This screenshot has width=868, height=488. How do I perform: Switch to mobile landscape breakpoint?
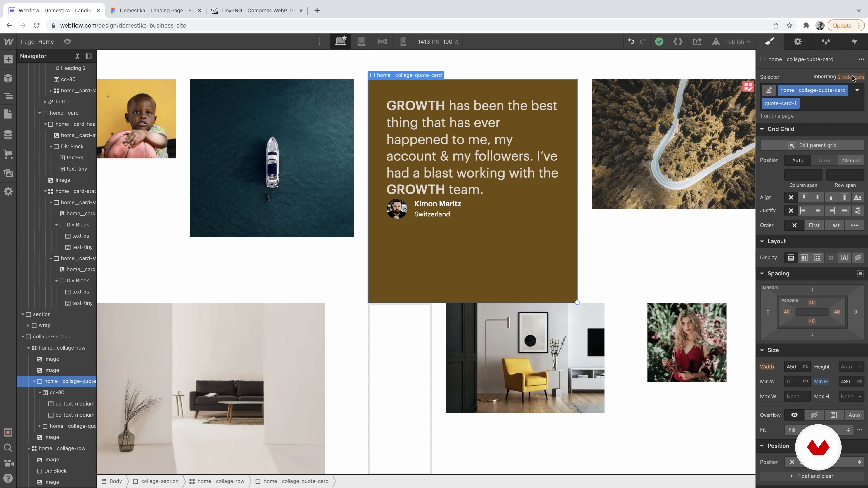click(x=382, y=41)
